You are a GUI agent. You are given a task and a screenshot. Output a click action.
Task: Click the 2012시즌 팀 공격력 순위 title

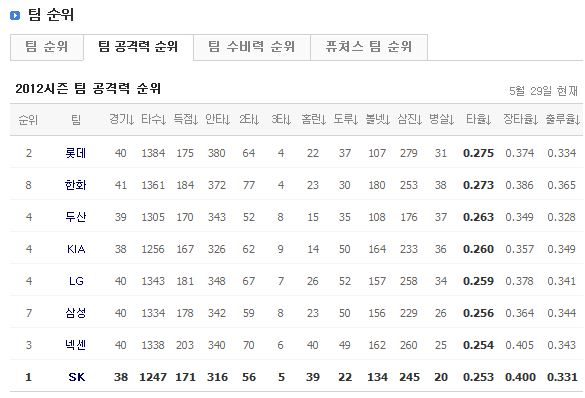(x=88, y=89)
